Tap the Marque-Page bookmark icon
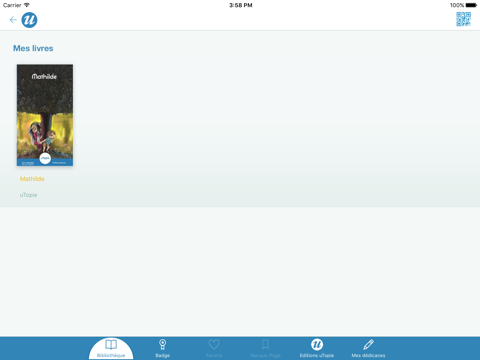 (x=265, y=344)
